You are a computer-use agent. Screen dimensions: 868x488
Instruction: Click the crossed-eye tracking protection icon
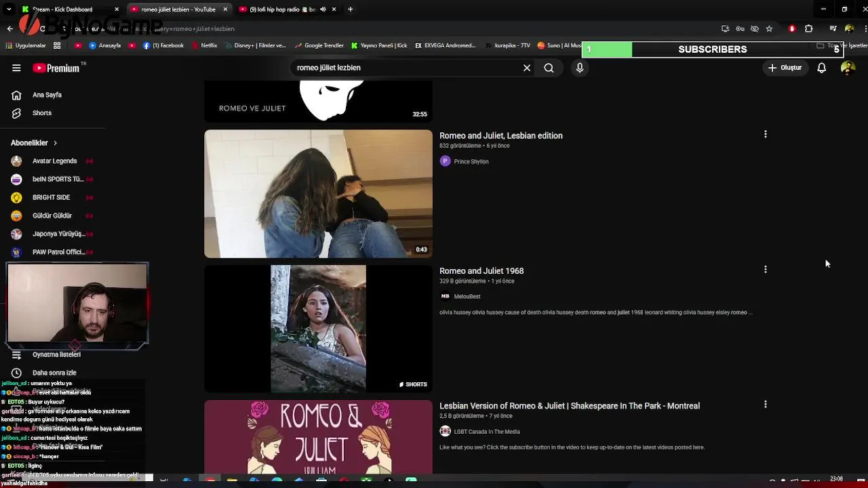pyautogui.click(x=754, y=28)
